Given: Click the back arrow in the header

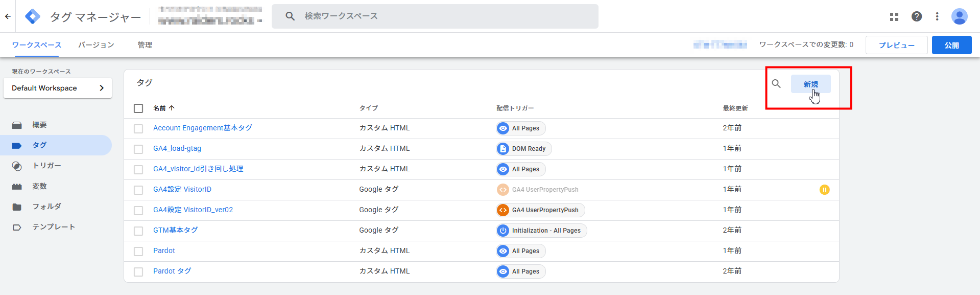Looking at the screenshot, I should (8, 16).
